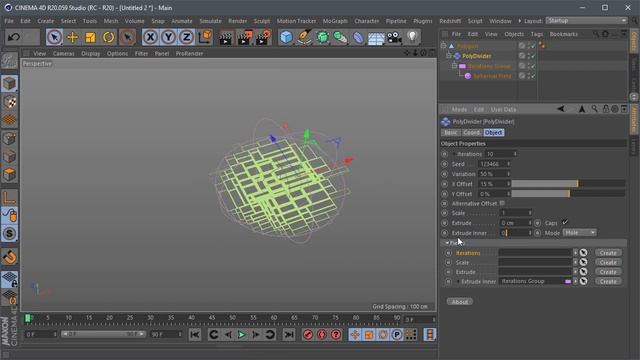Activate the Move tool
This screenshot has height=360, width=640.
pos(73,37)
